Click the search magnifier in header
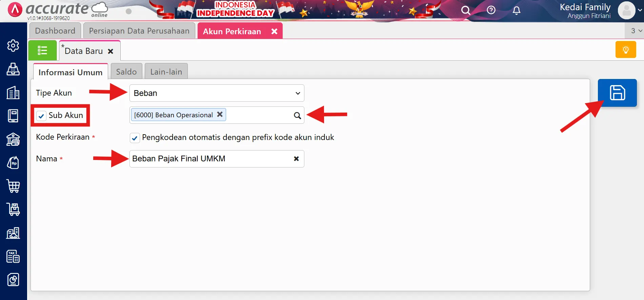644x300 pixels. tap(466, 11)
